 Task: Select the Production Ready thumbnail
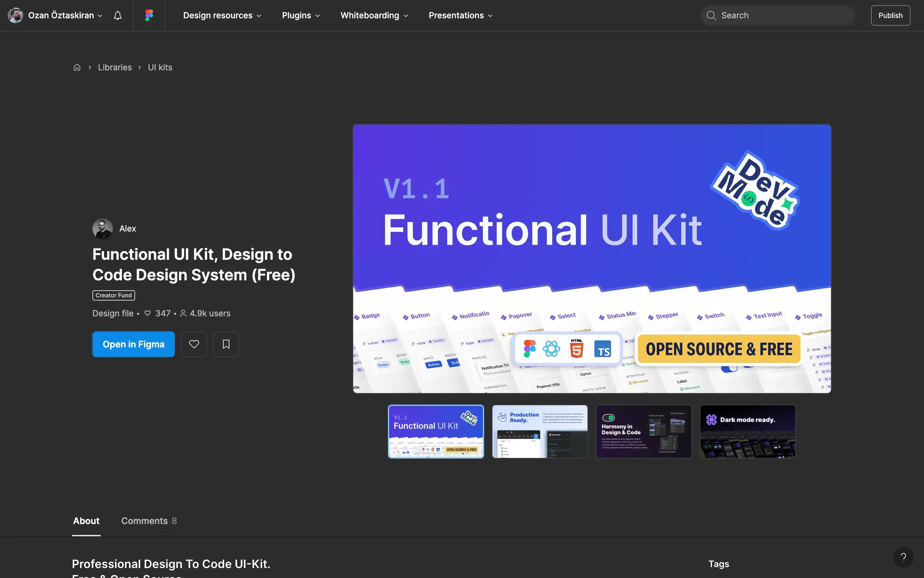[540, 432]
